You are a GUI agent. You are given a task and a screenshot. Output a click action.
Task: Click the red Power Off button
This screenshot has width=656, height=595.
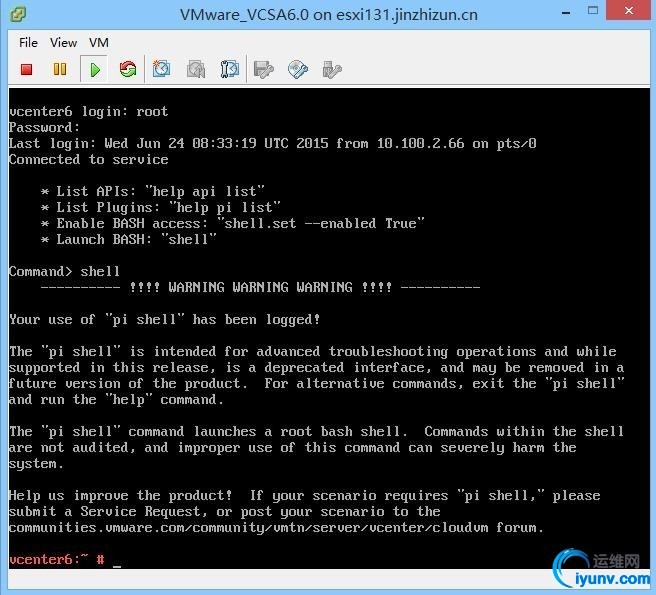27,69
